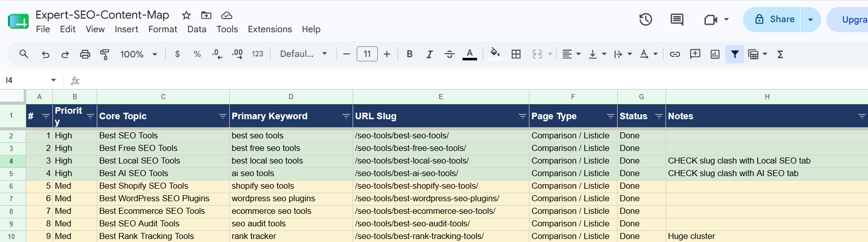
Task: Toggle the filter off
Action: [x=735, y=54]
